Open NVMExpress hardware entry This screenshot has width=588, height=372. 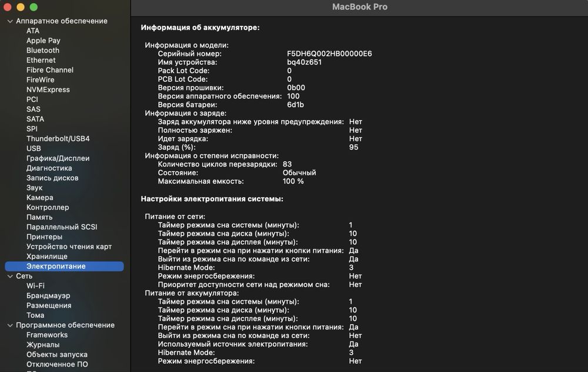tap(48, 89)
